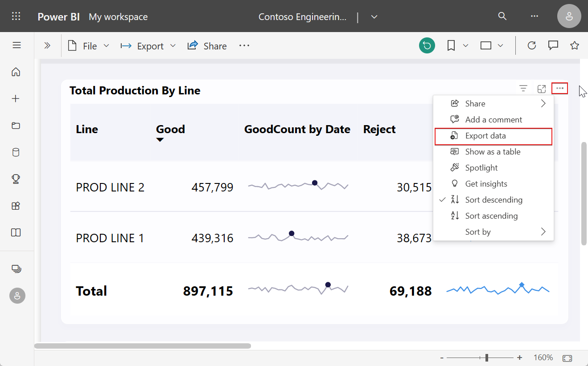Open Metrics trophy icon in sidebar
The image size is (588, 366).
pos(16,179)
